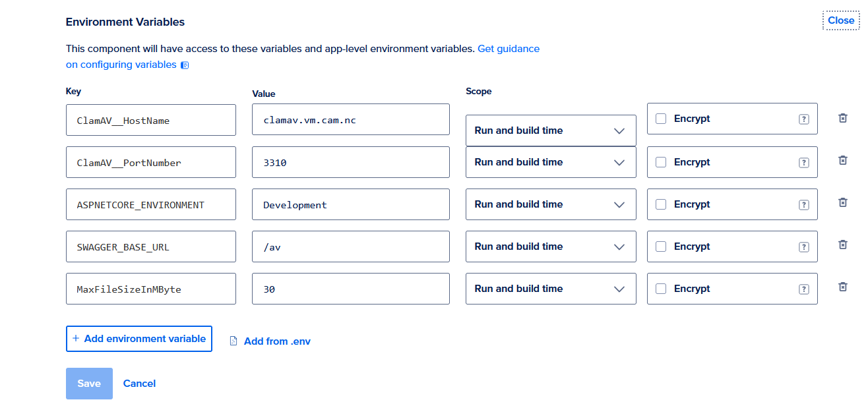868x406 pixels.
Task: Expand scope dropdown for ClamAV__PortNumber
Action: coord(550,162)
